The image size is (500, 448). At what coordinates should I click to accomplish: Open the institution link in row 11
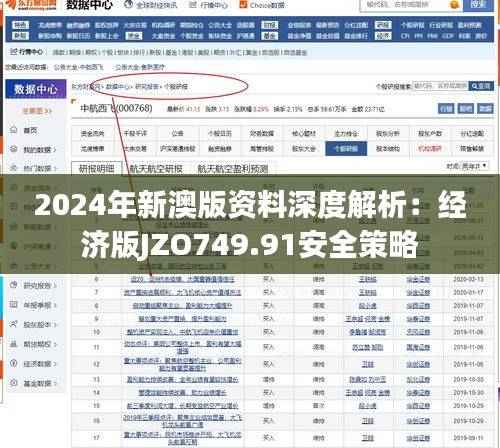pos(418,347)
